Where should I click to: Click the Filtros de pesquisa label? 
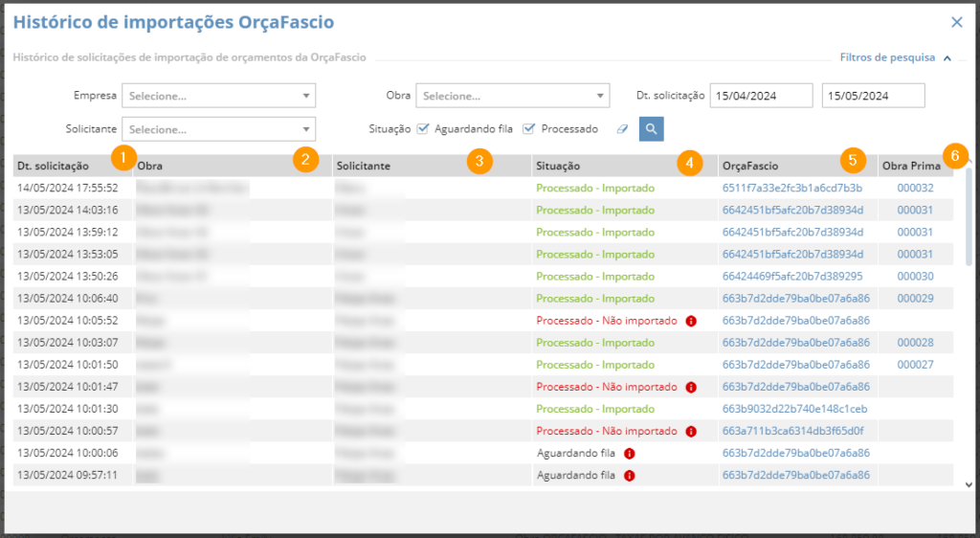pos(887,57)
